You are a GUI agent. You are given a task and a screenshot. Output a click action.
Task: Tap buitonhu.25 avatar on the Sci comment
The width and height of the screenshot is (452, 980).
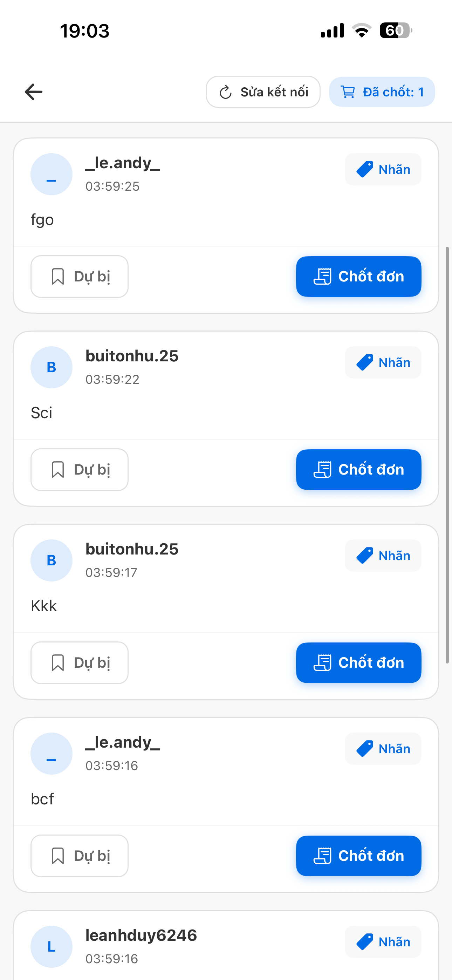click(52, 367)
